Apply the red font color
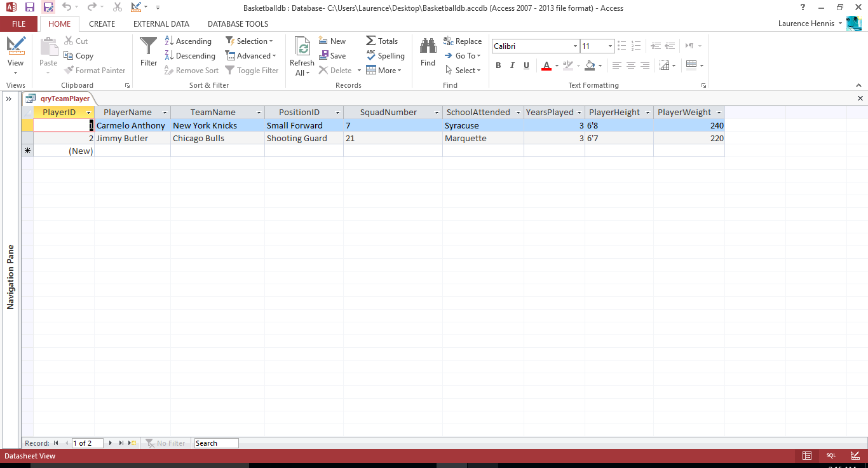Viewport: 868px width, 468px height. pos(546,65)
